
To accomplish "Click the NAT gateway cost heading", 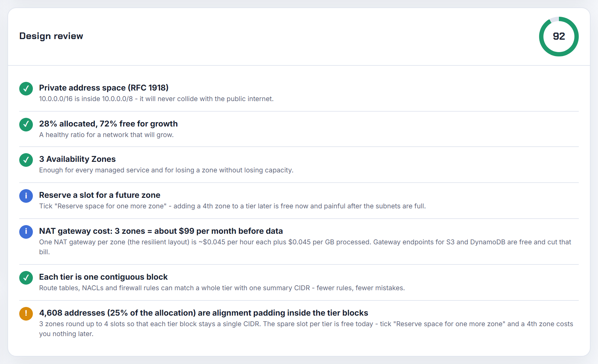I will [x=161, y=231].
